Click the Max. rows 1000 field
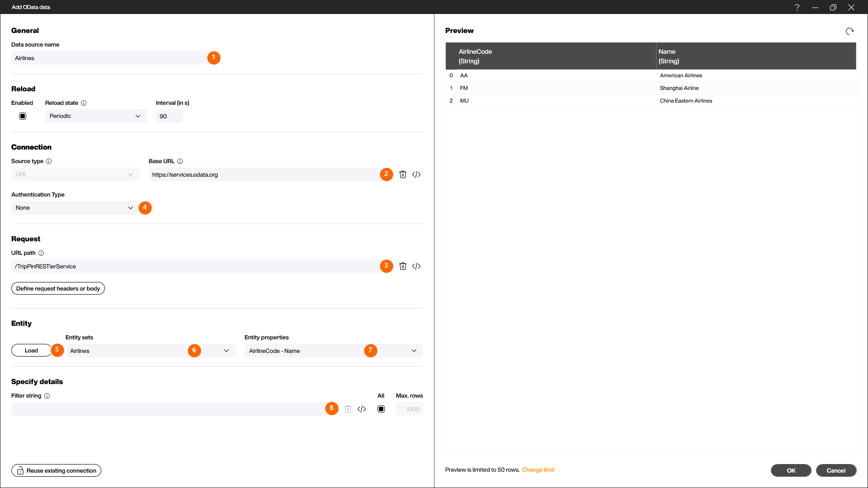This screenshot has width=868, height=488. point(410,409)
